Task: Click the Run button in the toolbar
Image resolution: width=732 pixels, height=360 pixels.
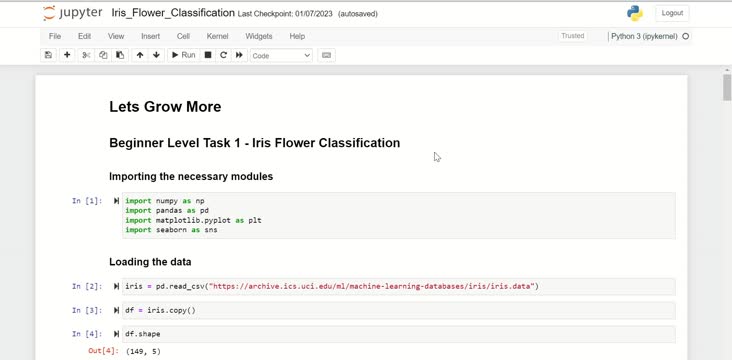Action: (x=183, y=55)
